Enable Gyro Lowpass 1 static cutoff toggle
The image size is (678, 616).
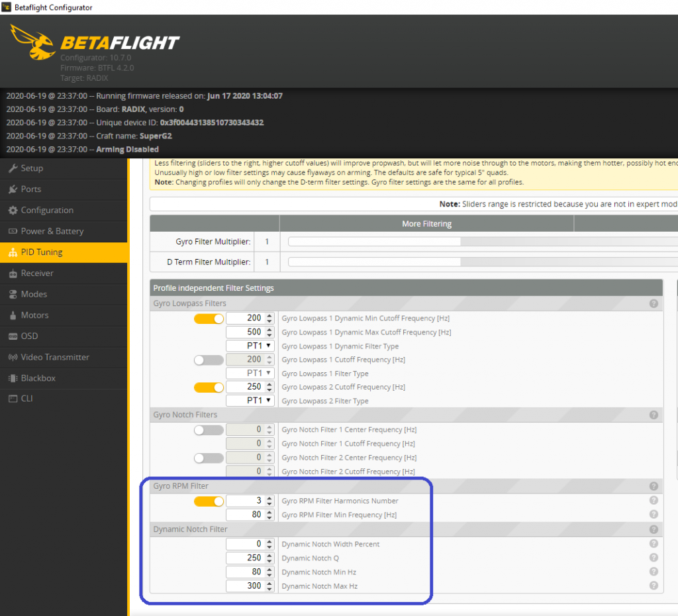209,360
